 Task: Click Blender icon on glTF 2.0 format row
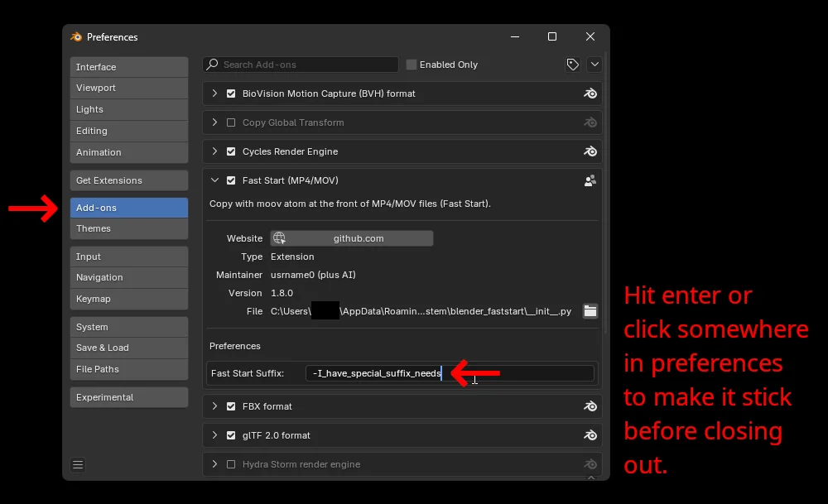[x=590, y=435]
